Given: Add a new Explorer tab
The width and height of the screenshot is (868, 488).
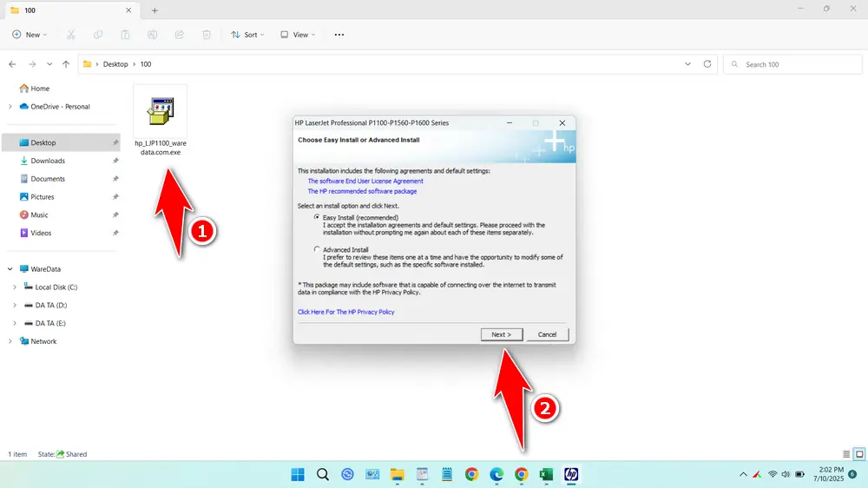Looking at the screenshot, I should (155, 10).
